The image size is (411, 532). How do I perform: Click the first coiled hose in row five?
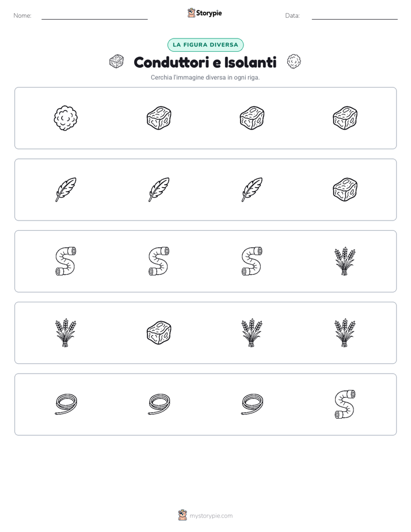coord(66,404)
